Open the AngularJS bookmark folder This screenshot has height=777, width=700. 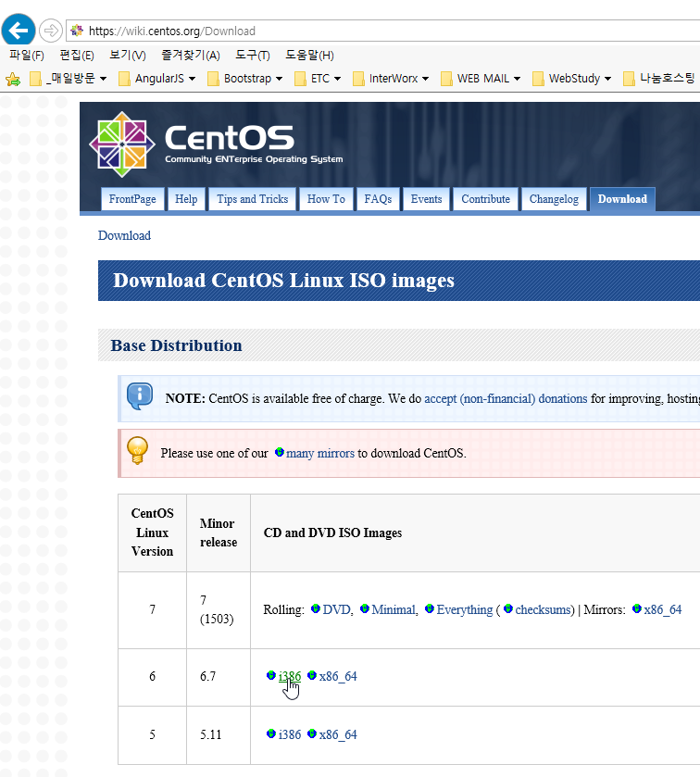[156, 79]
